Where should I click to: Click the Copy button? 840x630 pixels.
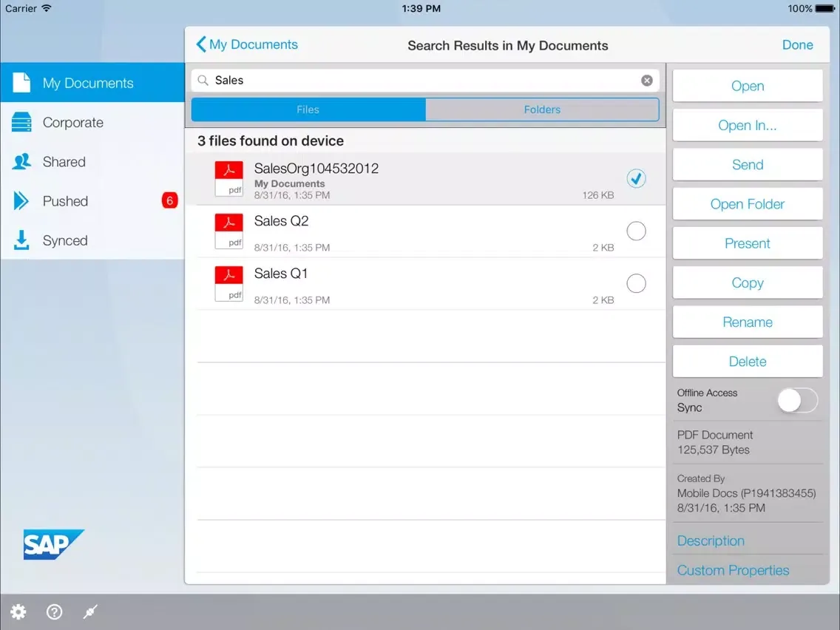coord(748,283)
